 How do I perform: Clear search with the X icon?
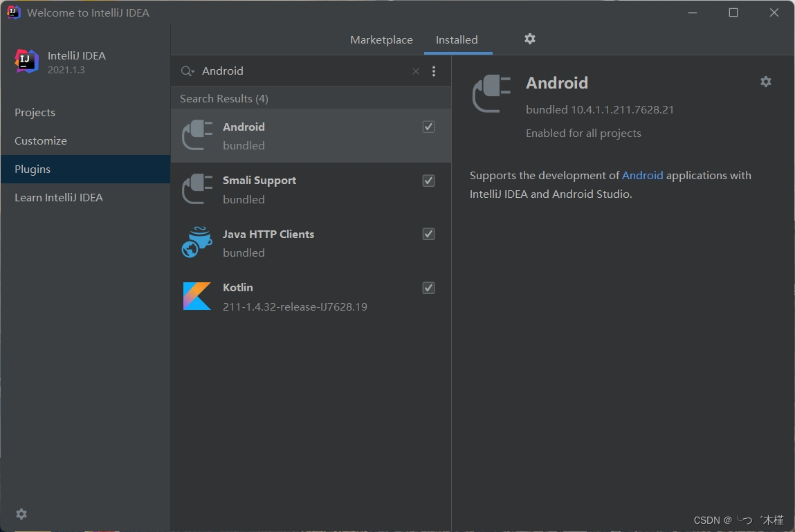pos(415,71)
